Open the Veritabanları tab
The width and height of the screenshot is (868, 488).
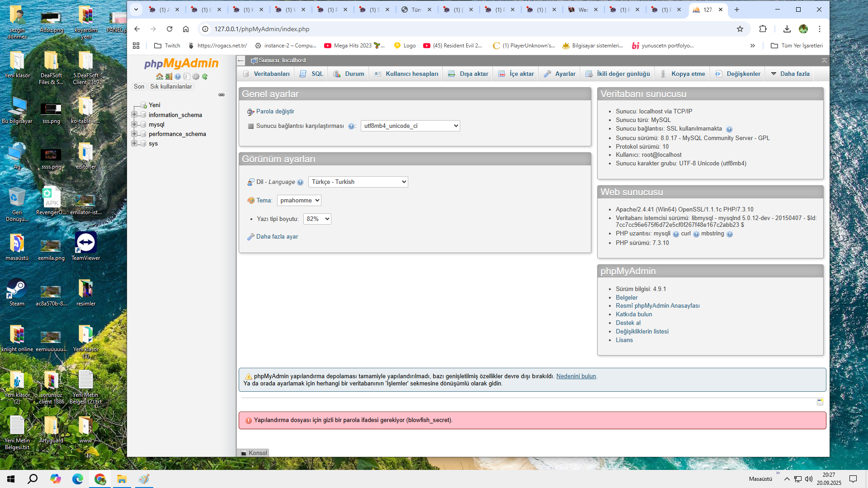pyautogui.click(x=267, y=74)
